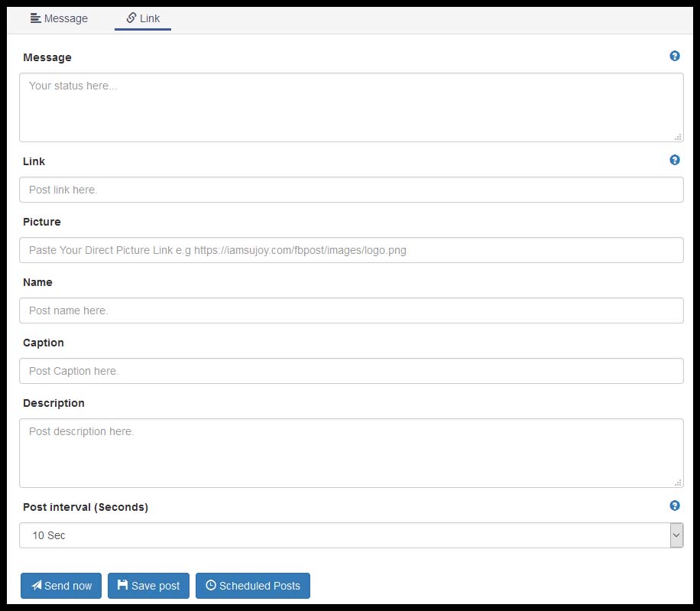The height and width of the screenshot is (611, 700).
Task: Click the Post Caption here field
Action: pos(351,371)
